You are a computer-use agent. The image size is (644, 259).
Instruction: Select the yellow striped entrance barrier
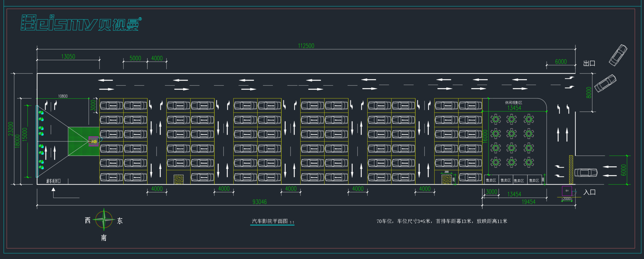571,169
